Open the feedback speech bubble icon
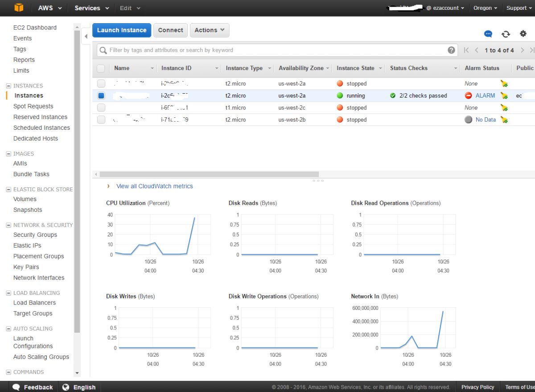Viewport: 535px width, 392px height. click(x=488, y=34)
